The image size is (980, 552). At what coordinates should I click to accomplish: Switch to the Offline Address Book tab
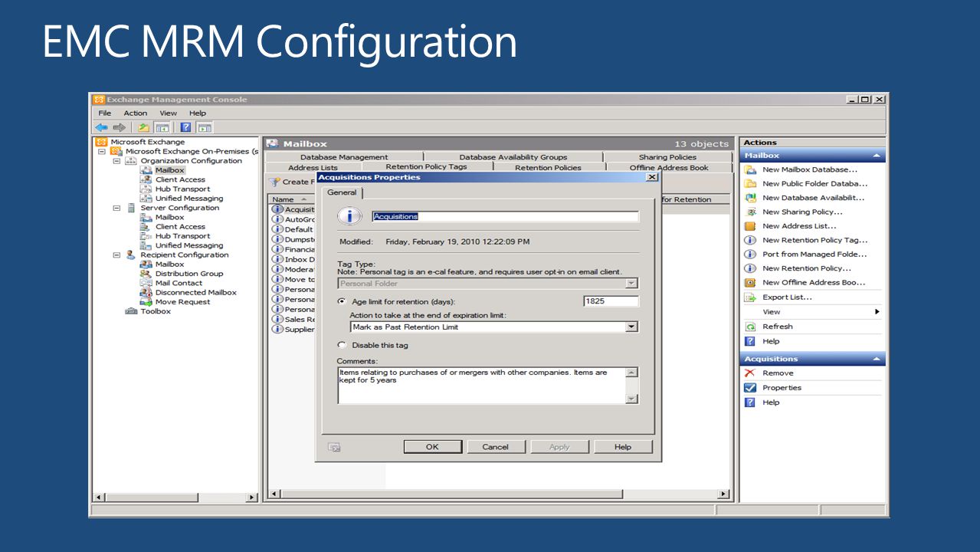669,168
